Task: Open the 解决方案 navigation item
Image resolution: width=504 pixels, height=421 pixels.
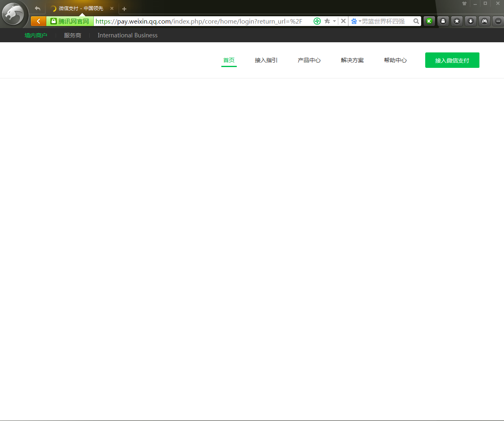Action: coord(352,60)
